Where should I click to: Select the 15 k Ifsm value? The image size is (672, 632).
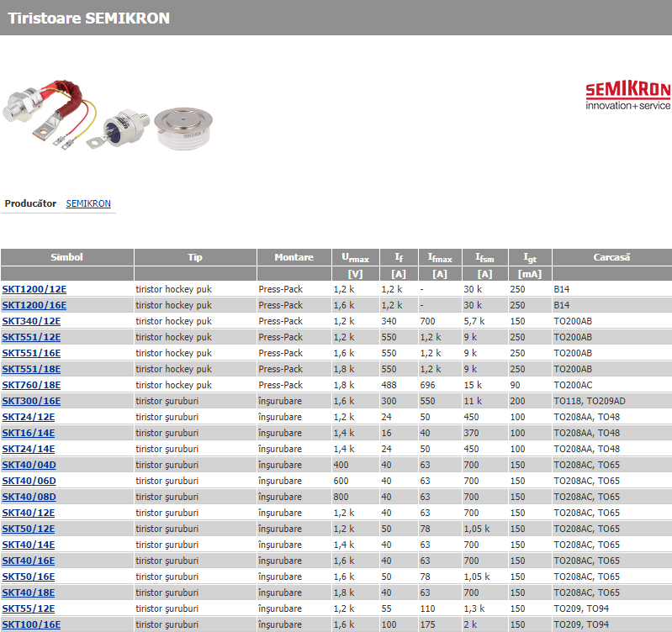pos(473,385)
